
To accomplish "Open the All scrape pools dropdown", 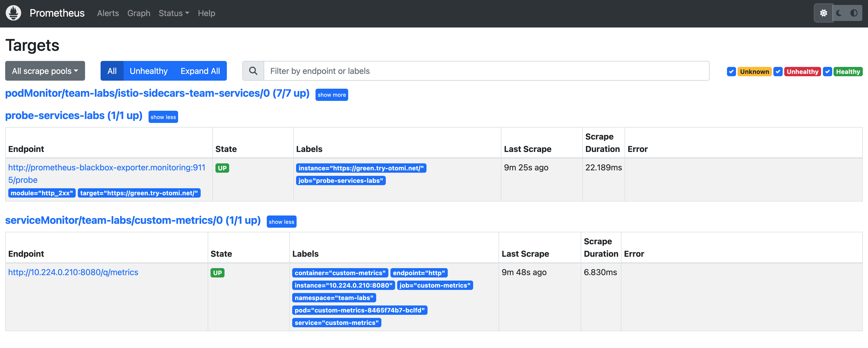I will (45, 70).
